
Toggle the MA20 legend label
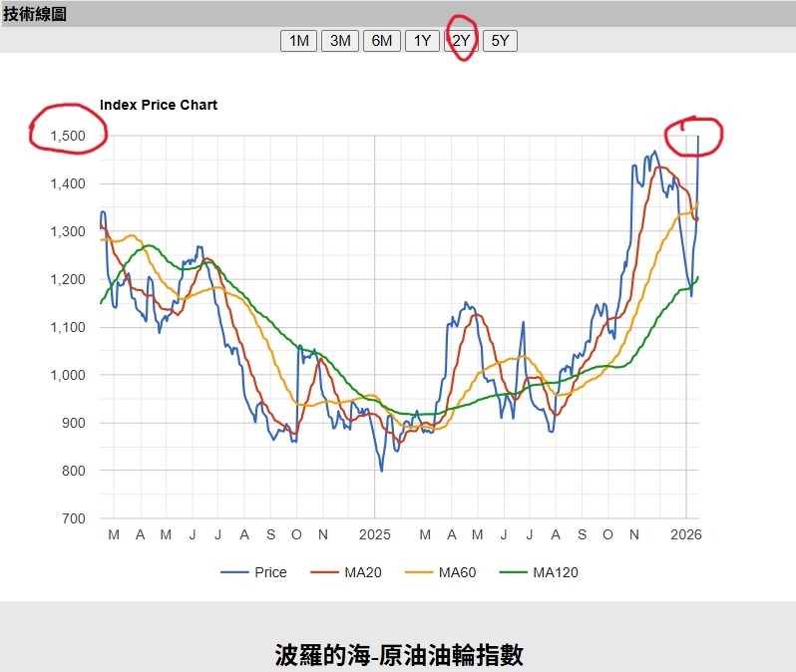point(362,572)
